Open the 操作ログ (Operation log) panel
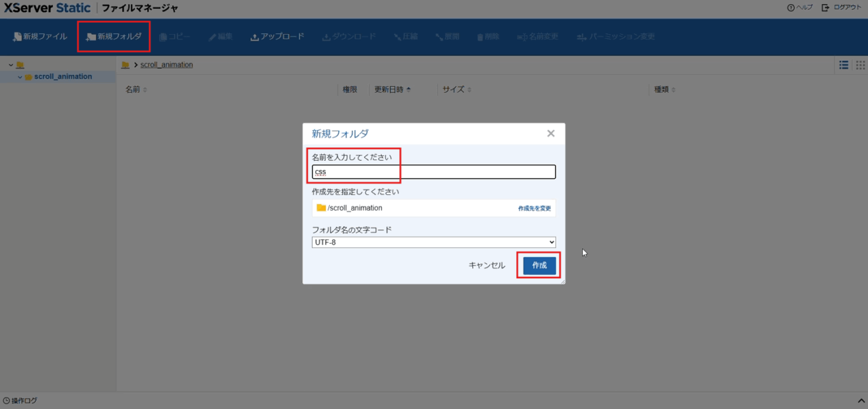The height and width of the screenshot is (409, 868). pyautogui.click(x=20, y=400)
